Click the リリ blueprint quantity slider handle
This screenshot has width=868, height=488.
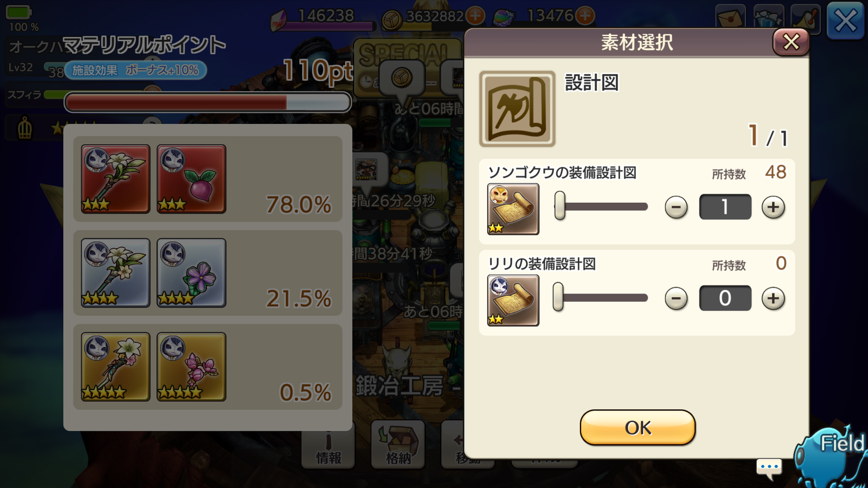[x=558, y=298]
